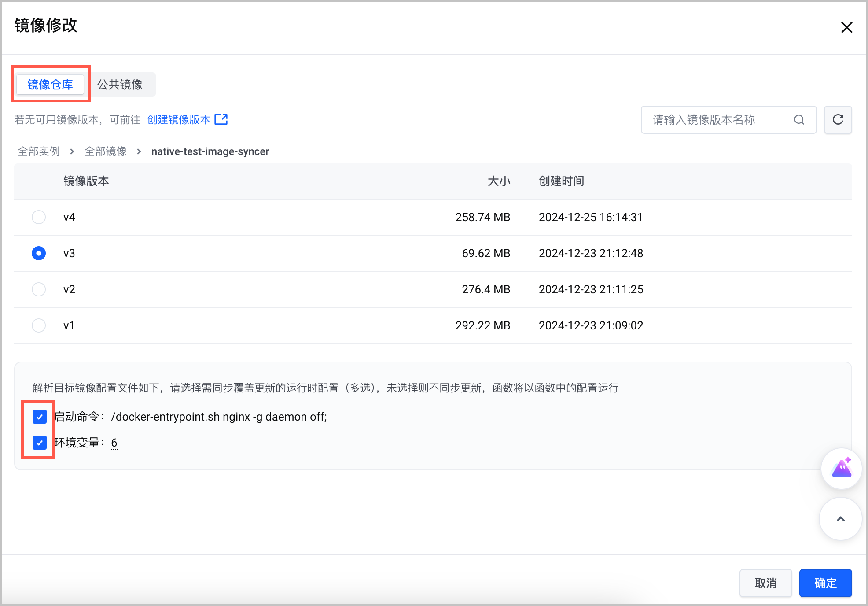The image size is (868, 606).
Task: Confirm with the 确定 button
Action: [826, 583]
